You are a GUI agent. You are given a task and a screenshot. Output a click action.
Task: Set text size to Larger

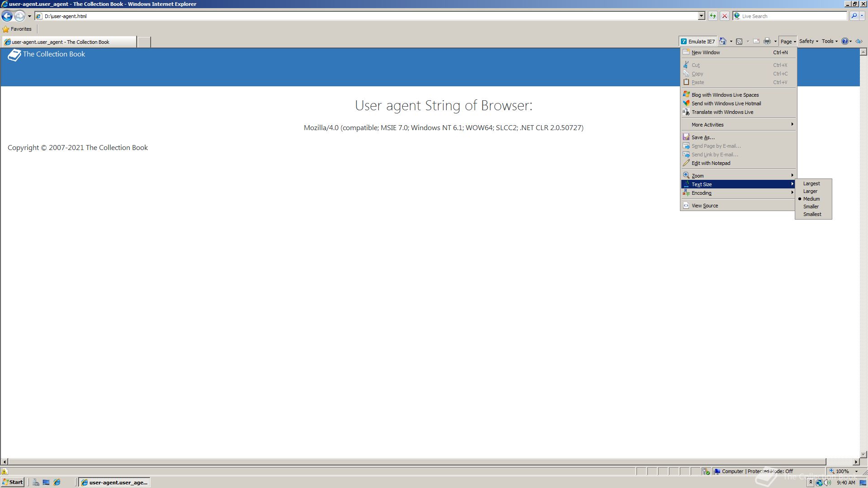click(x=813, y=191)
